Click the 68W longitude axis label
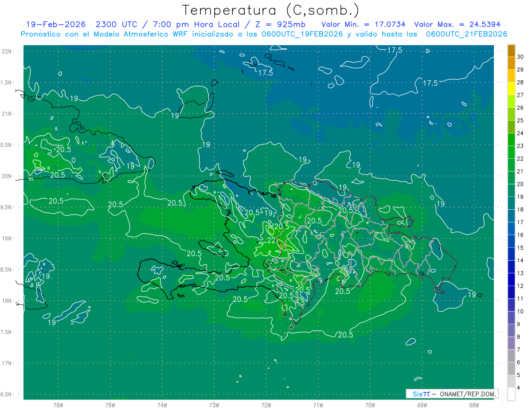This screenshot has height=411, width=532. tap(473, 405)
